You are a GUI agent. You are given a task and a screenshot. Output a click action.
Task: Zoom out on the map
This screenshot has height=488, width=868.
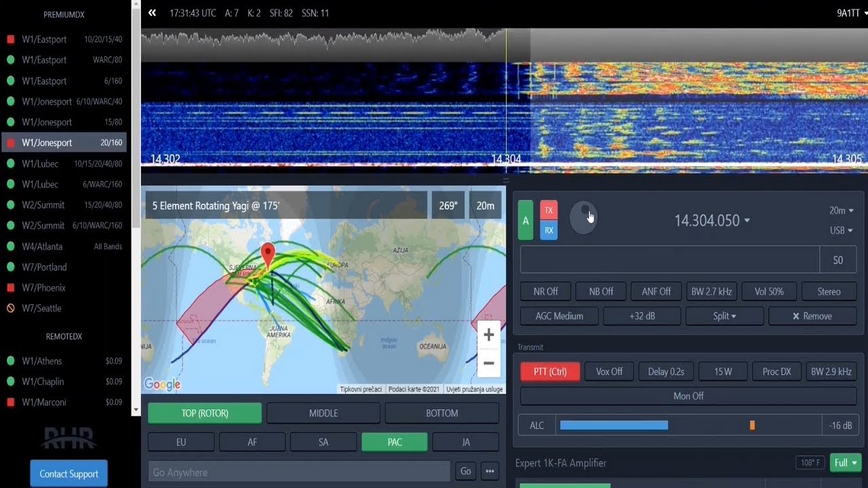tap(488, 363)
